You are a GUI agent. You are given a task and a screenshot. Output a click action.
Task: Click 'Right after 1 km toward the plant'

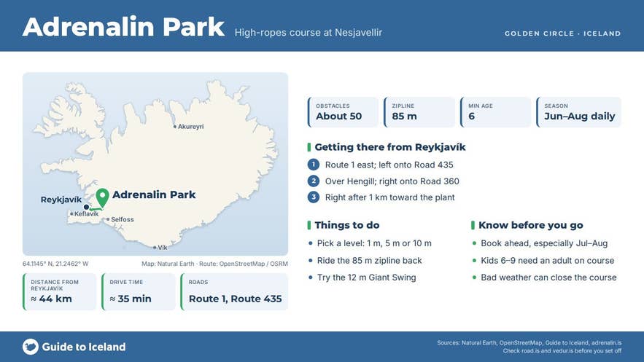tap(390, 197)
